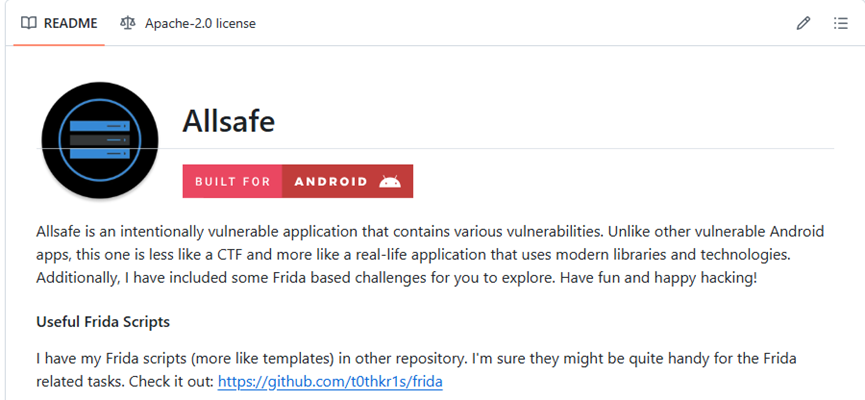Click the Allsafe circular logo image
Image resolution: width=865 pixels, height=400 pixels.
click(100, 140)
